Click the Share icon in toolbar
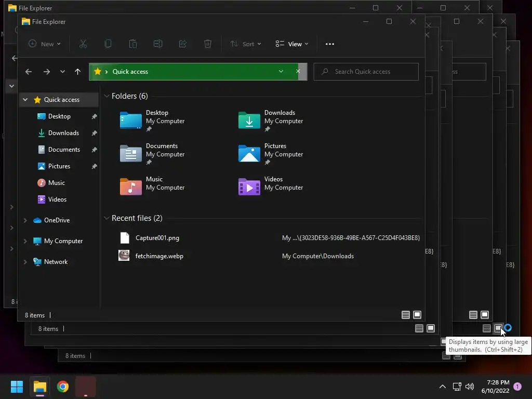Image resolution: width=532 pixels, height=399 pixels. point(183,44)
